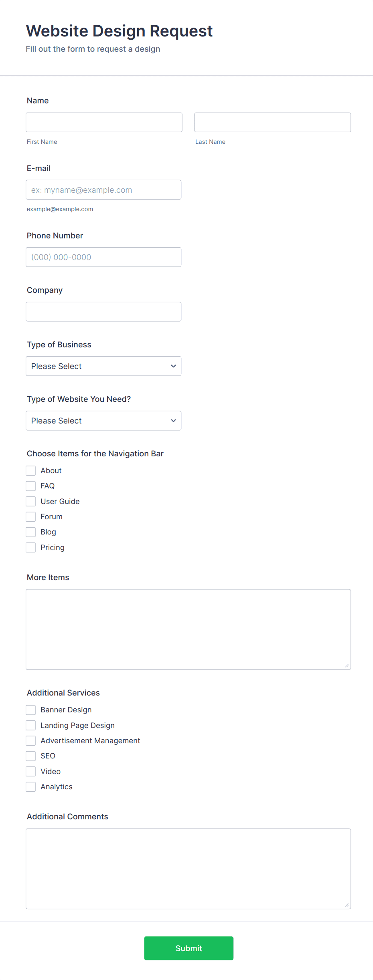Click the Last Name input field
Image resolution: width=373 pixels, height=980 pixels.
coord(272,122)
